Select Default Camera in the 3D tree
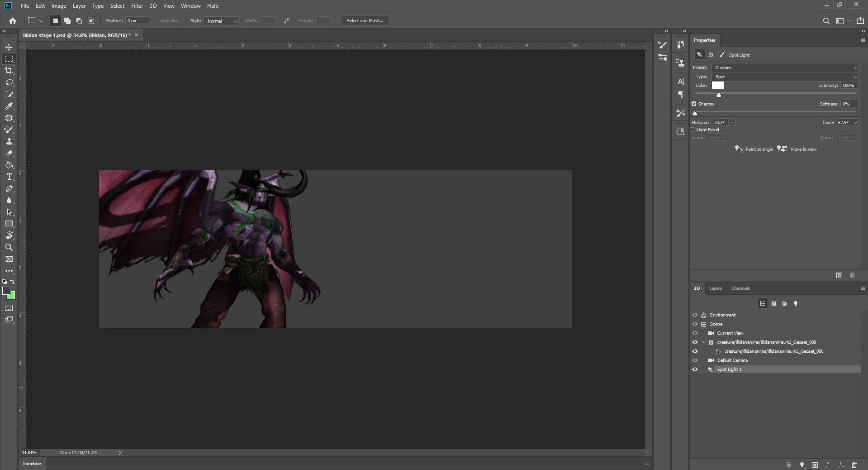This screenshot has width=868, height=470. coord(732,360)
